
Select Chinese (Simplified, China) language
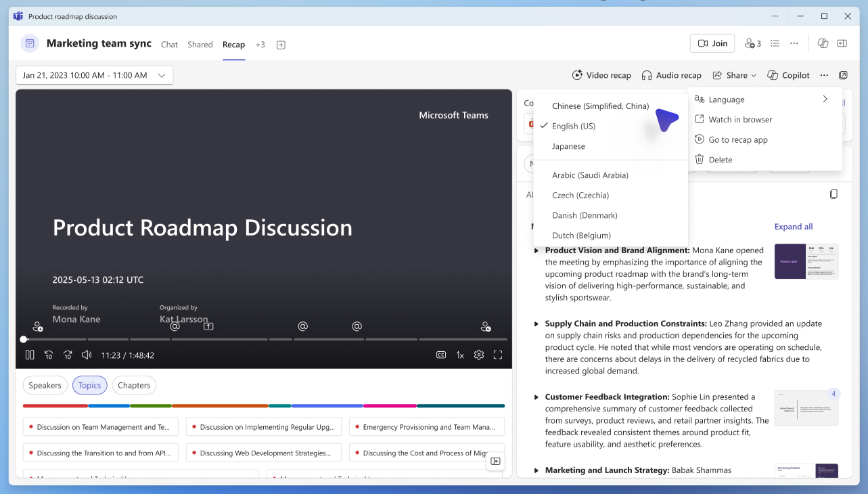pyautogui.click(x=611, y=106)
